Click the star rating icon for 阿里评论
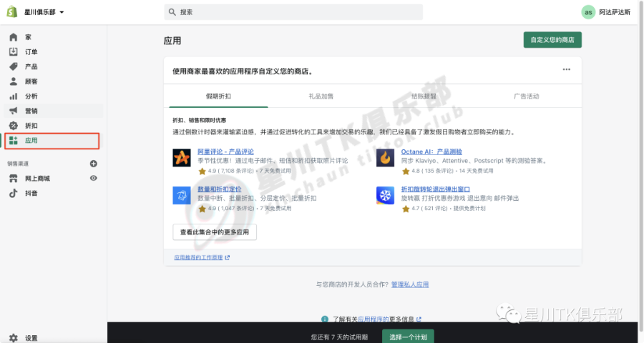 [x=202, y=171]
